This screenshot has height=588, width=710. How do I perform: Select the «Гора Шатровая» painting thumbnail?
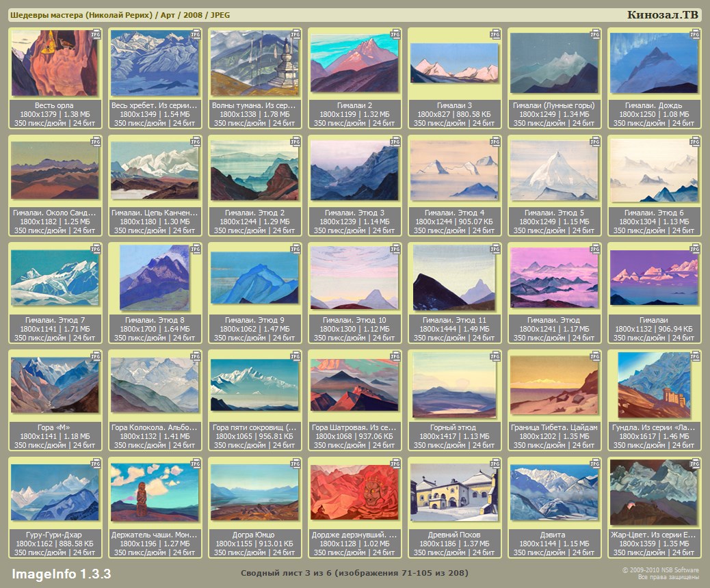(354, 385)
